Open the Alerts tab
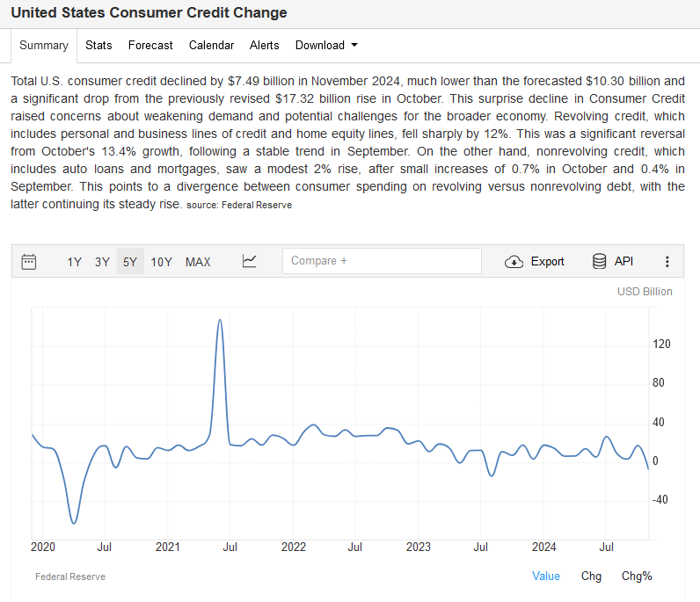 point(264,45)
